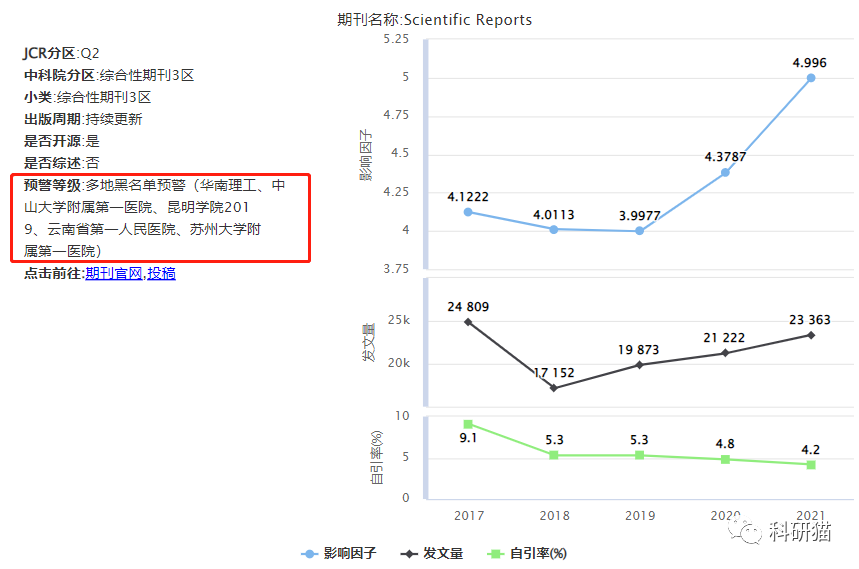Select the 2017 impact factor point 4.1222
Screen dimensions: 859x569
coord(468,212)
